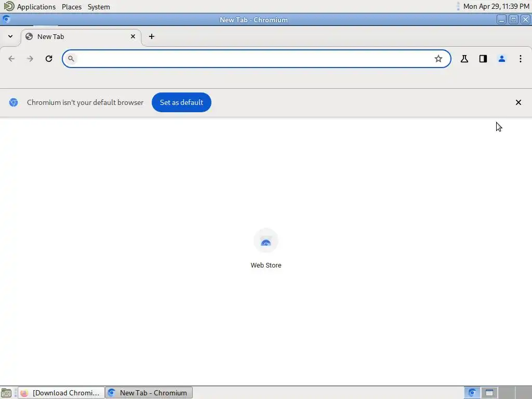
Task: Reload the current page
Action: tap(49, 59)
